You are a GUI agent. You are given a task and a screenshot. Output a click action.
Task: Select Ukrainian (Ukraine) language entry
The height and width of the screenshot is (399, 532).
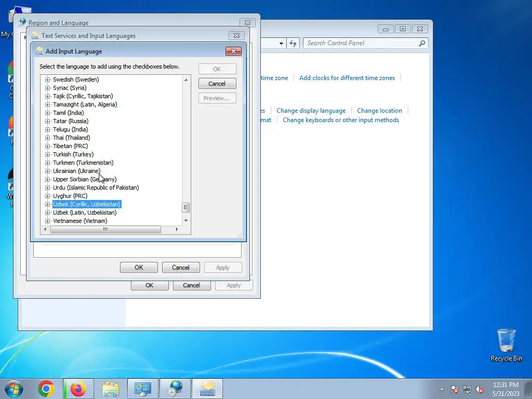77,171
